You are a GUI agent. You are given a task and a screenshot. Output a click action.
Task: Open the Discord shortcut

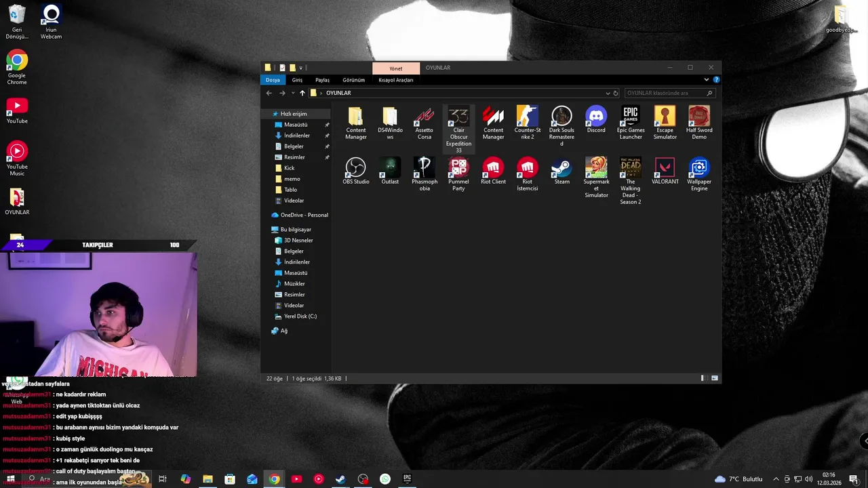[596, 119]
